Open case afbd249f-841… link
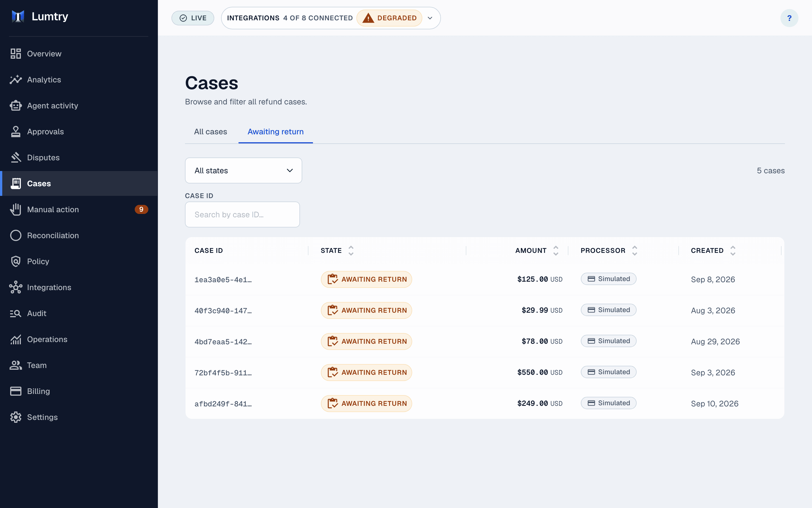This screenshot has height=508, width=812. click(x=223, y=404)
